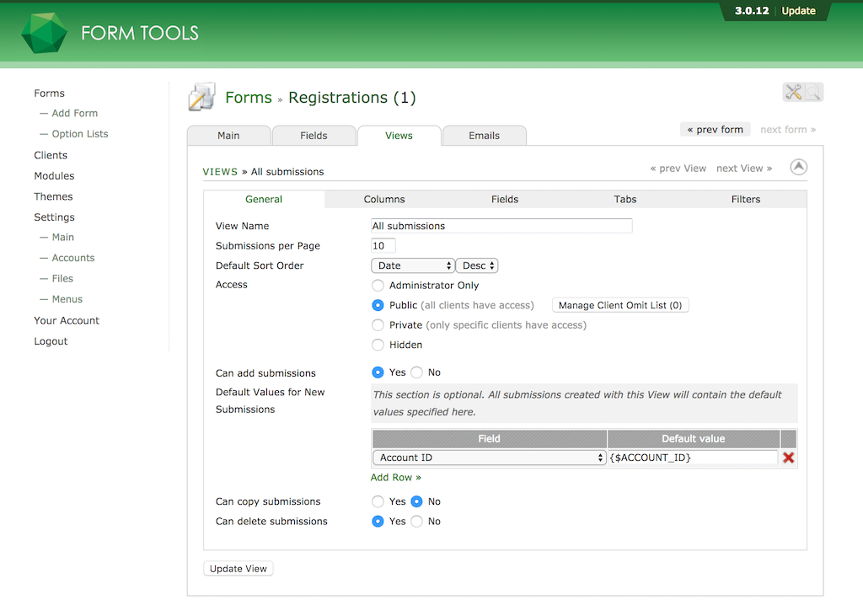Click Logout in the sidebar
Viewport: 863px width, 616px height.
click(x=51, y=340)
